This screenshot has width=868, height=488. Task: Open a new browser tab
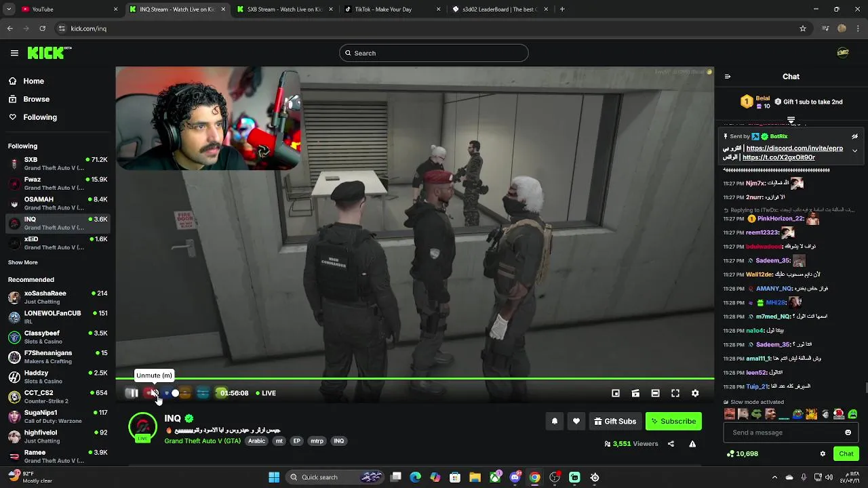[x=562, y=9]
